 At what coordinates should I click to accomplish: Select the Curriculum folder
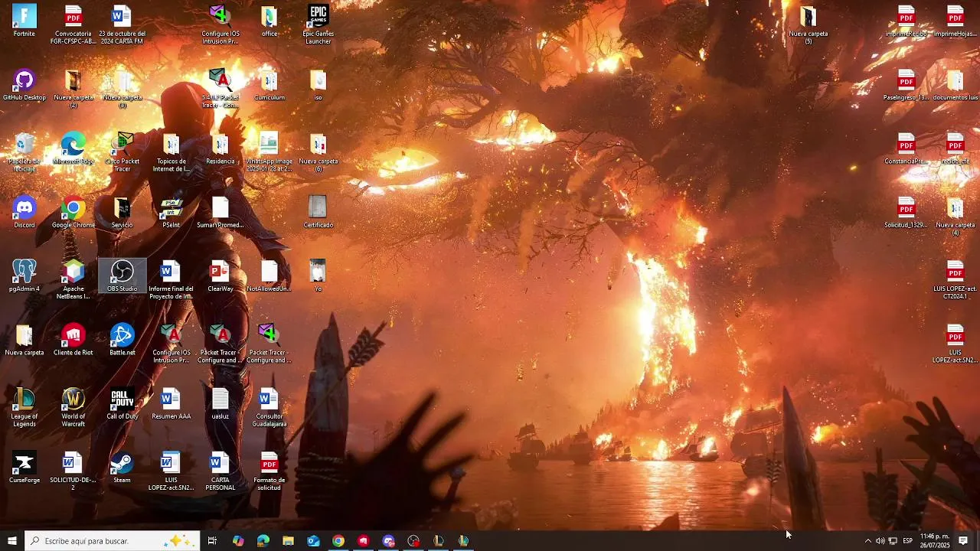click(x=269, y=85)
